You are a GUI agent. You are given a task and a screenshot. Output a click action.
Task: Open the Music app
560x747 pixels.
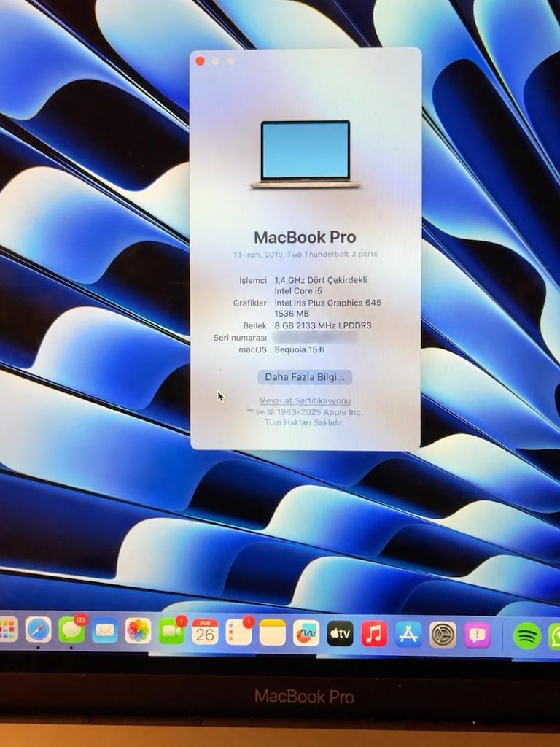coord(374,634)
